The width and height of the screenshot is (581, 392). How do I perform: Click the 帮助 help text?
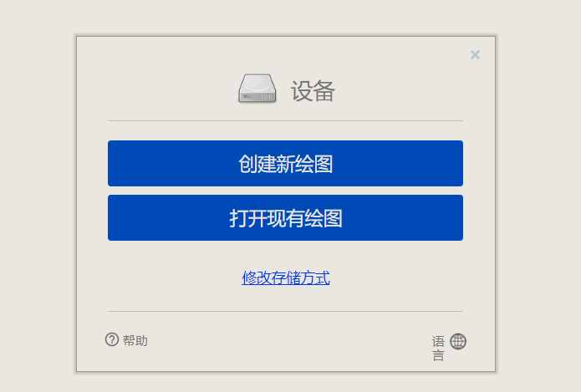(135, 340)
